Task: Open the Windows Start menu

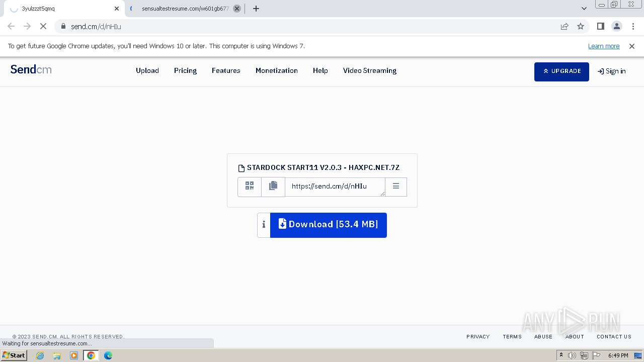Action: click(14, 355)
